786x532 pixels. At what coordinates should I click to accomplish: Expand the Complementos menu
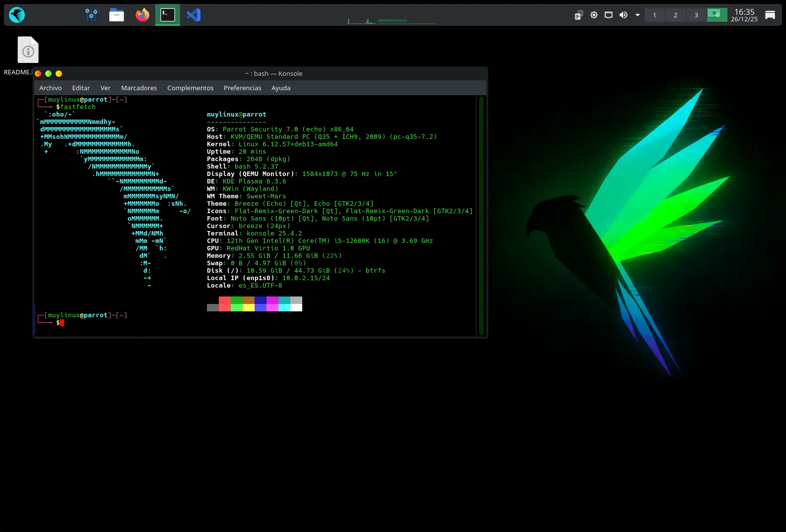click(190, 88)
